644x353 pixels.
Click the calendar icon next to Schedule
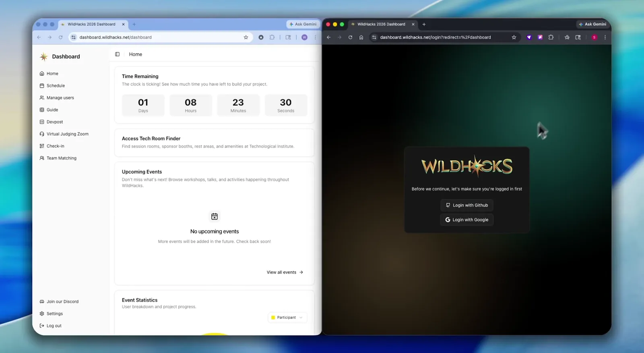(x=42, y=85)
